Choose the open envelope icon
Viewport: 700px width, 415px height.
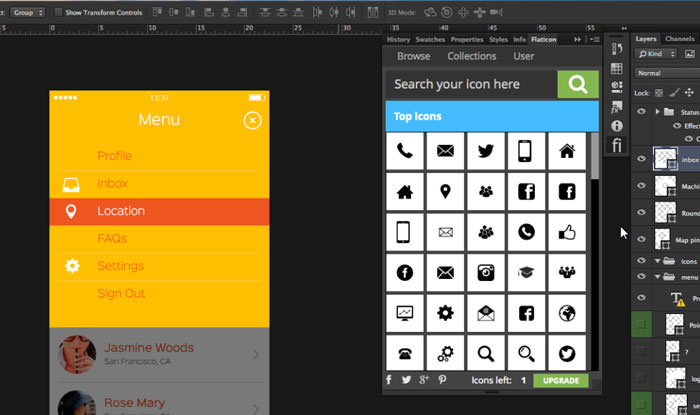click(x=486, y=313)
